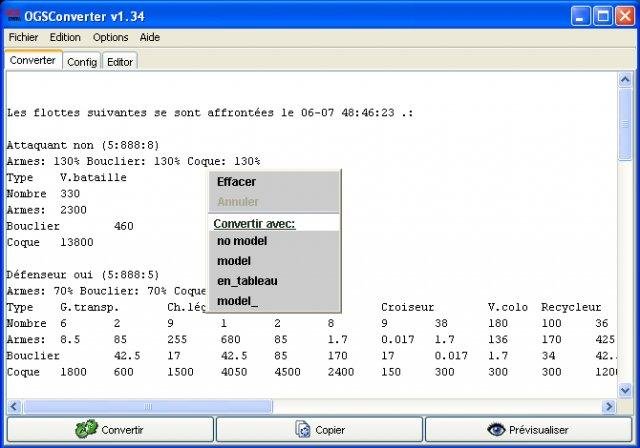Click the vertical scrollbar down arrow
The width and height of the screenshot is (640, 448).
625,390
